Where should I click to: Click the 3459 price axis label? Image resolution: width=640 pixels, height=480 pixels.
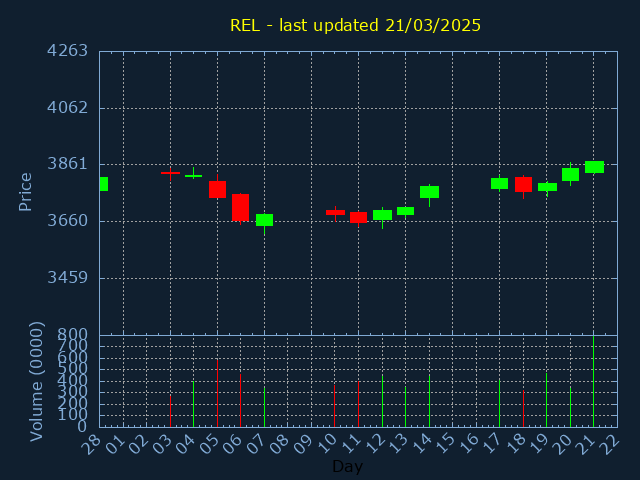[x=67, y=278]
